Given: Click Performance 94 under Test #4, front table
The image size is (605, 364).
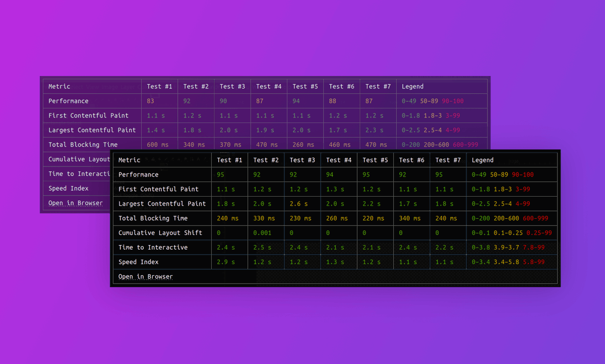Looking at the screenshot, I should 330,174.
